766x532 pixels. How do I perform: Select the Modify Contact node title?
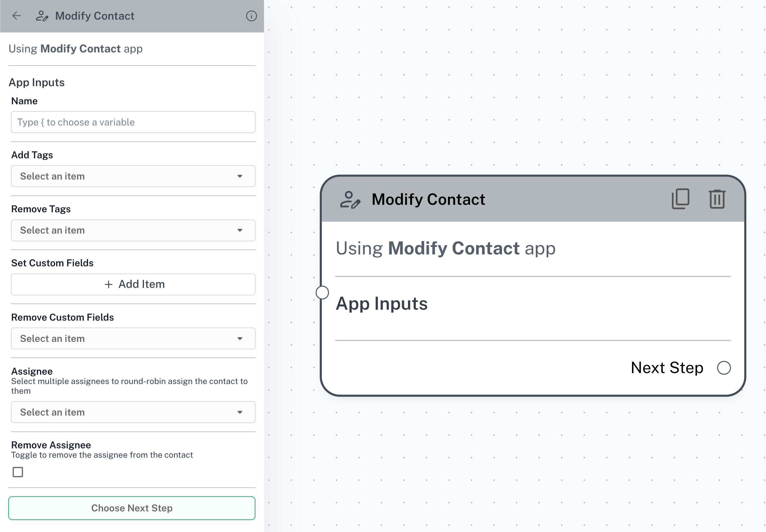[x=428, y=199]
